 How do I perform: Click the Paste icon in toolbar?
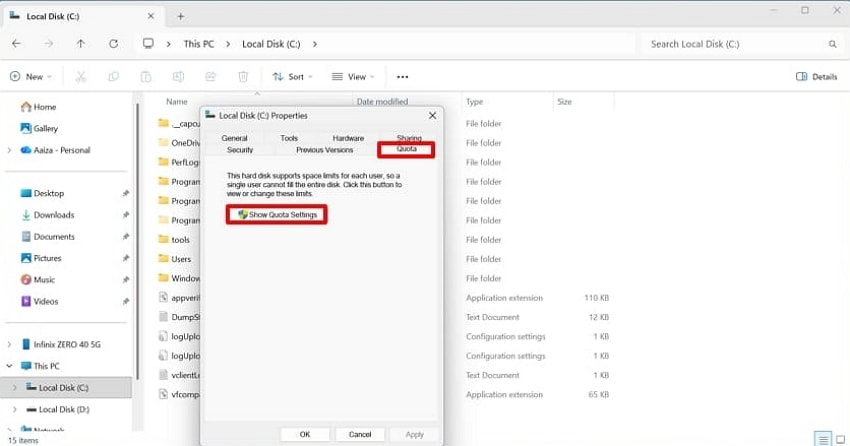(146, 77)
